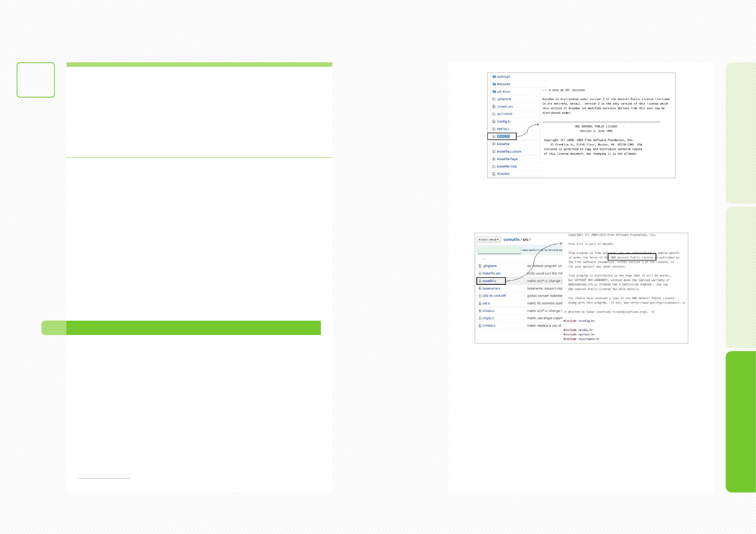The height and width of the screenshot is (534, 756).
Task: Click the file icon next to chmod.c
Action: tap(480, 326)
